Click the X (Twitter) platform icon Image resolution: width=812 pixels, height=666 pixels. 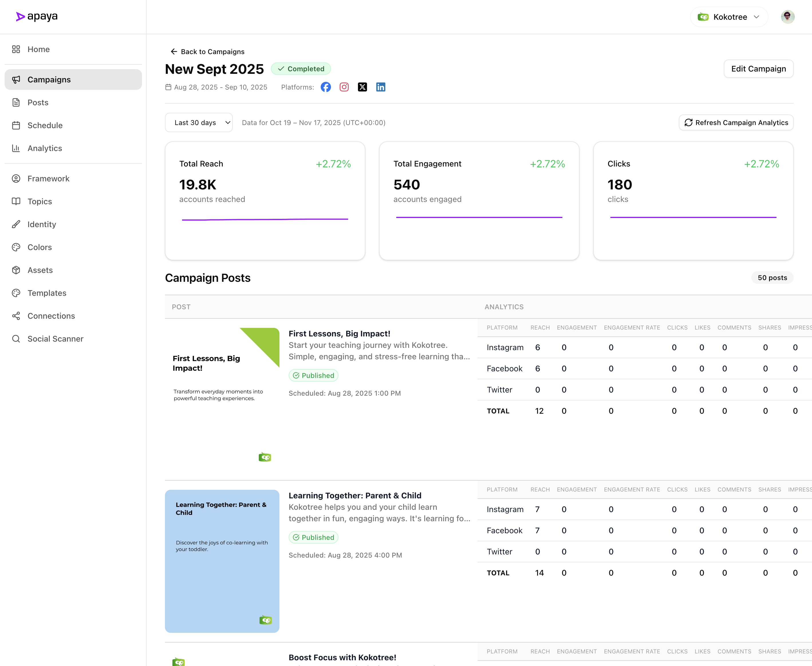[362, 87]
